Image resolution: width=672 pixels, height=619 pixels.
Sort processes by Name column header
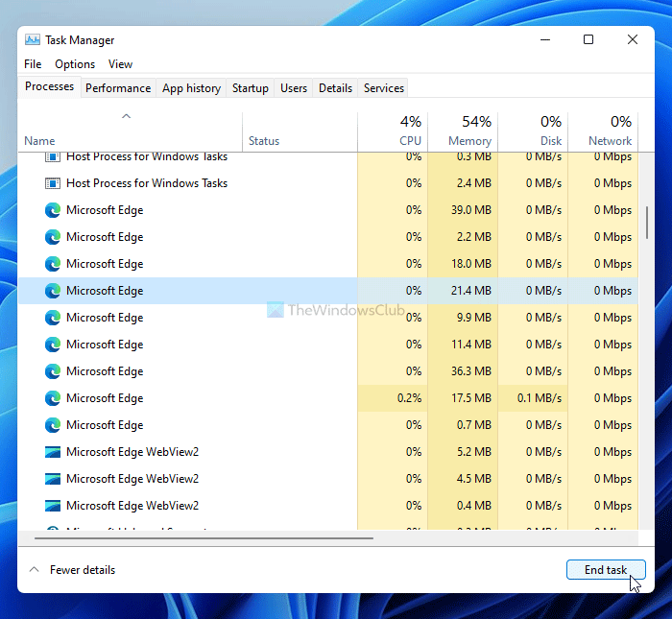pyautogui.click(x=130, y=131)
